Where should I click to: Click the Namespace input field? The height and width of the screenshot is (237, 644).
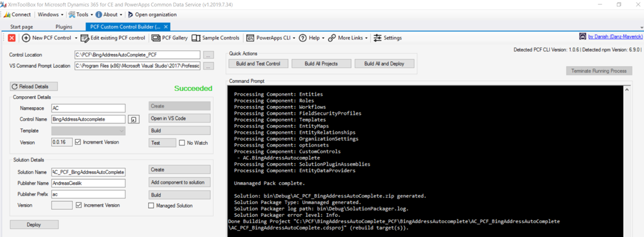tap(88, 108)
